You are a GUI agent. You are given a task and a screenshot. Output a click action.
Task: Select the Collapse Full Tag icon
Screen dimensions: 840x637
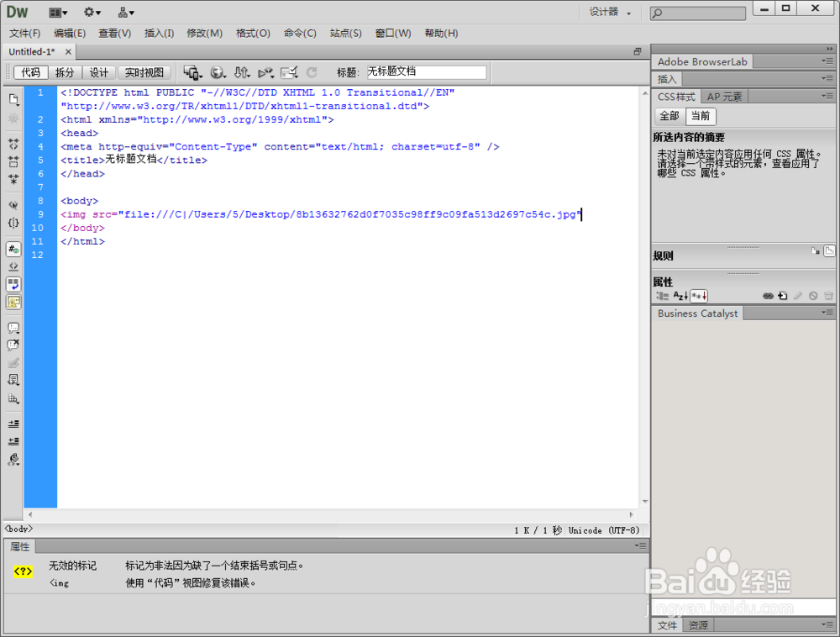pyautogui.click(x=13, y=143)
